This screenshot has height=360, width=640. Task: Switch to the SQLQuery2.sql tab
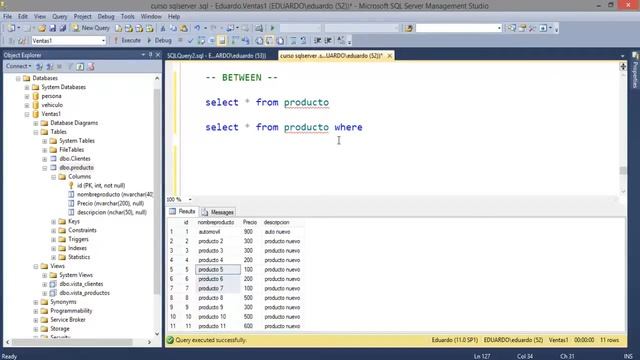(x=216, y=56)
